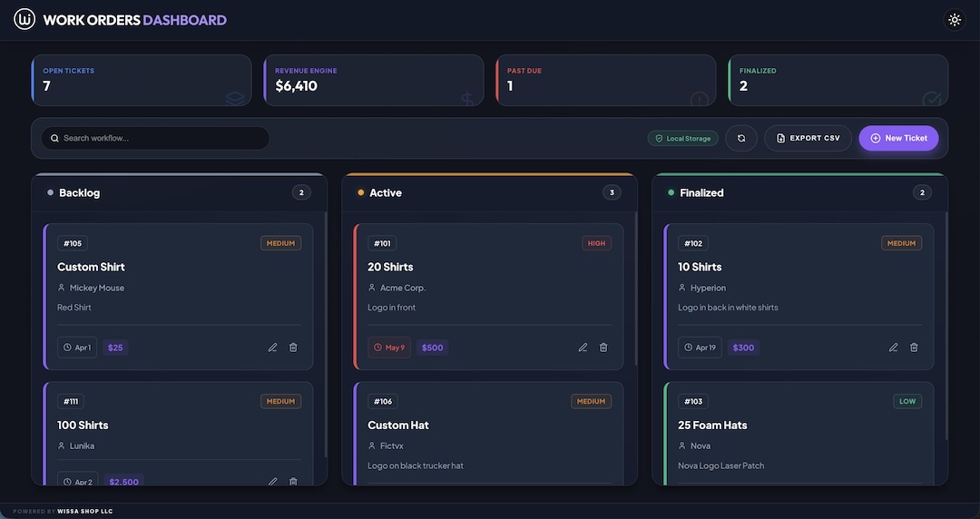The width and height of the screenshot is (980, 519).
Task: Click the Active count badge showing 3
Action: coord(612,192)
